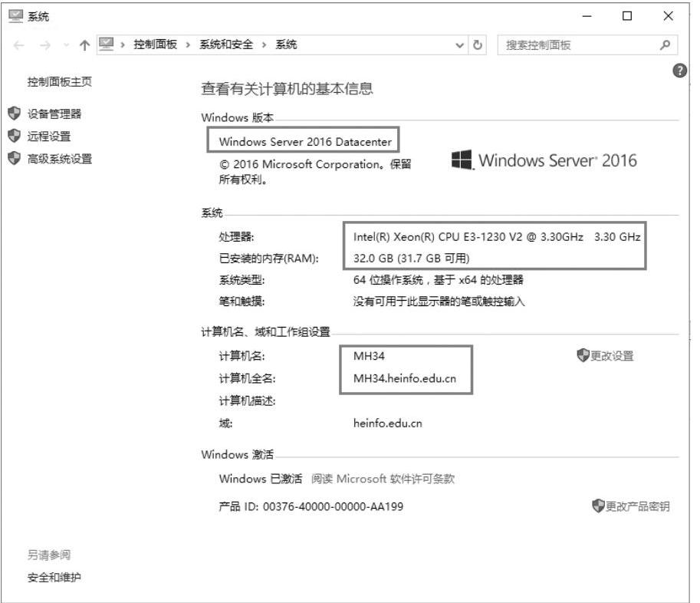700x603 pixels.
Task: Open 控制面板主页 link
Action: point(59,82)
